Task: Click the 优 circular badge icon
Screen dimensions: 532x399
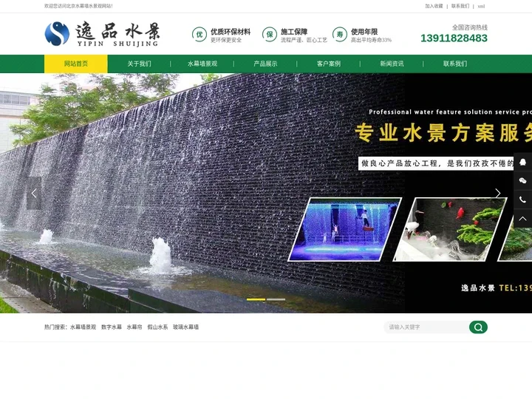Action: (199, 35)
